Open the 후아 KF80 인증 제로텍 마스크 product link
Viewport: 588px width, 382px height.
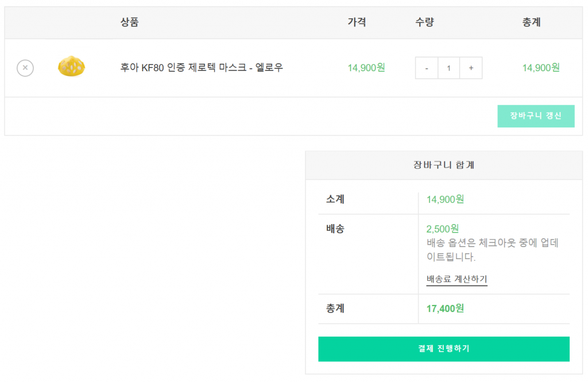202,68
